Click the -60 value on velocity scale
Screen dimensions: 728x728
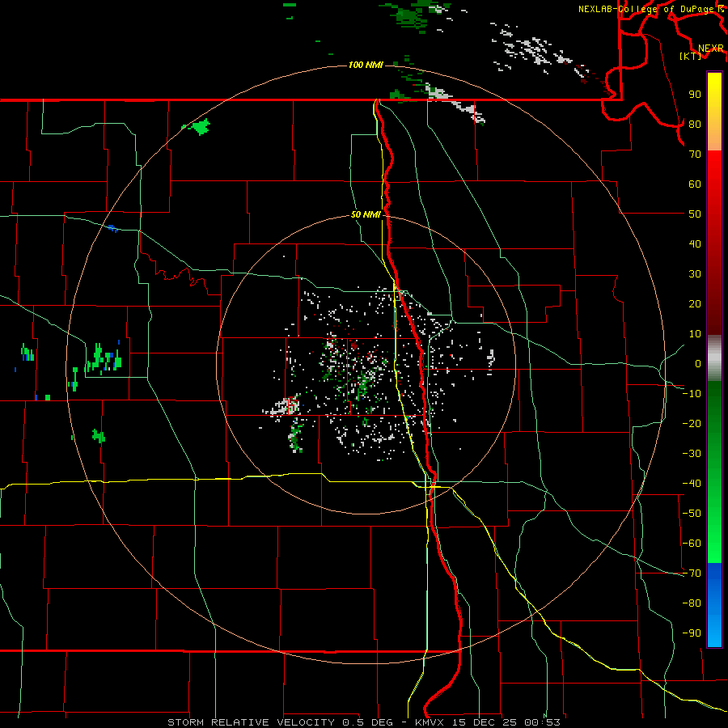coord(692,544)
